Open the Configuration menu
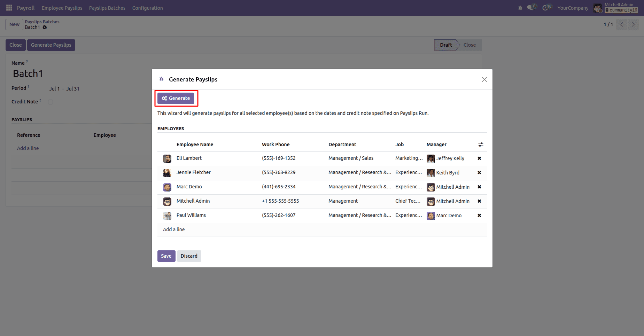This screenshot has width=644, height=336. [x=147, y=8]
